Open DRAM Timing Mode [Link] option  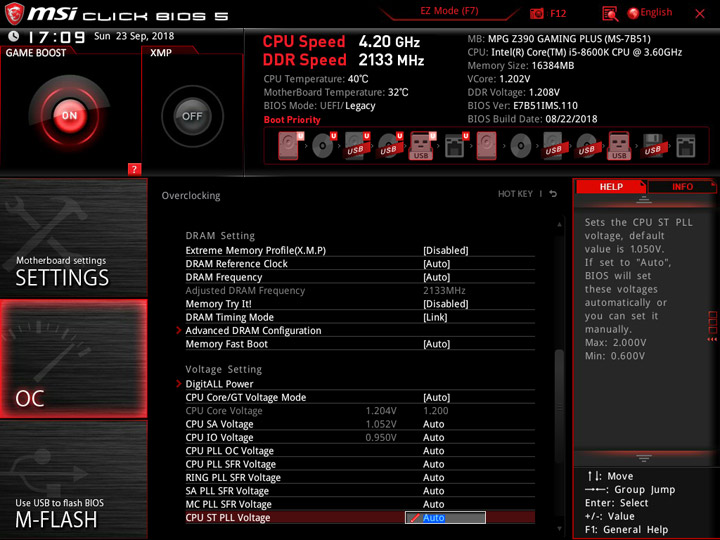coord(435,317)
